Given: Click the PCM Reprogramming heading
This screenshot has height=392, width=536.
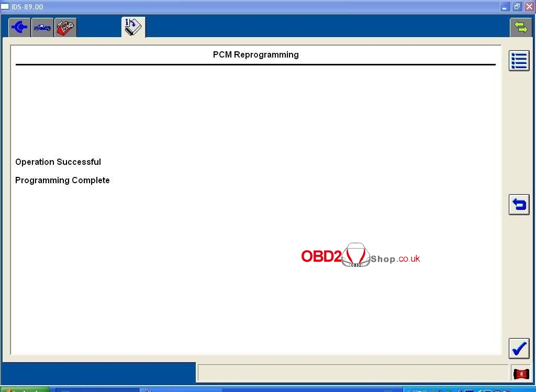Looking at the screenshot, I should point(255,55).
